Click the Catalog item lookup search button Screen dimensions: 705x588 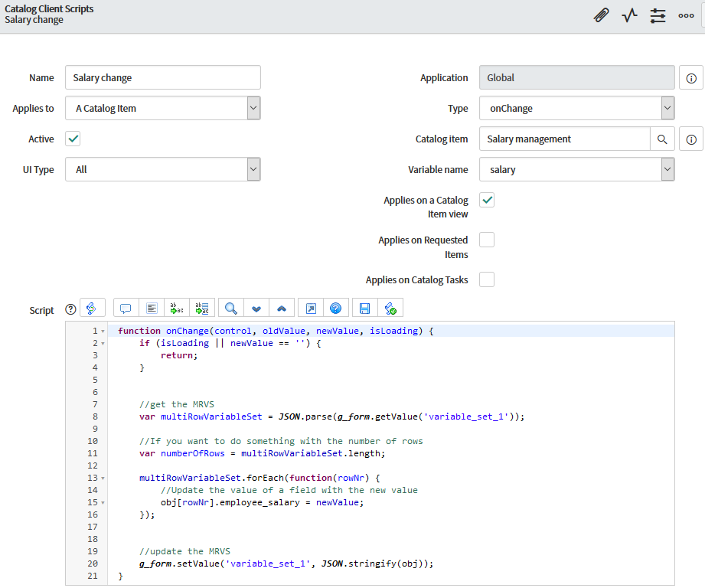(x=663, y=139)
